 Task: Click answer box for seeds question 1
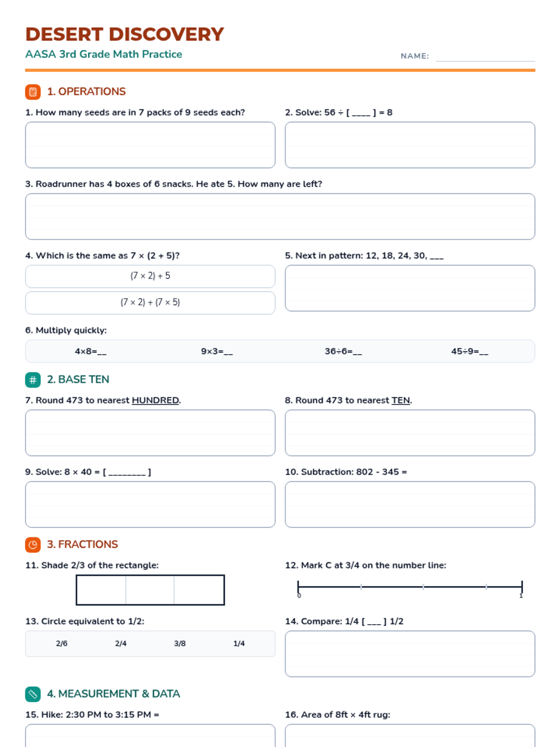point(150,145)
